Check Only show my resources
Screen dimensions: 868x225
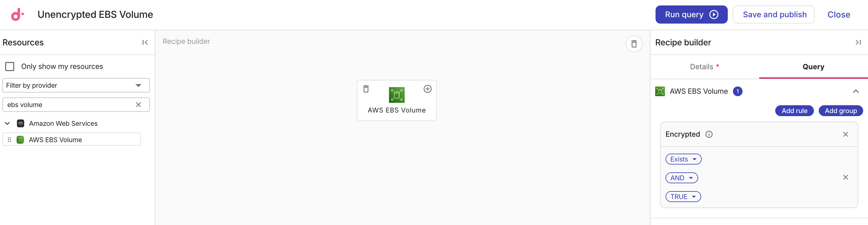[x=10, y=67]
